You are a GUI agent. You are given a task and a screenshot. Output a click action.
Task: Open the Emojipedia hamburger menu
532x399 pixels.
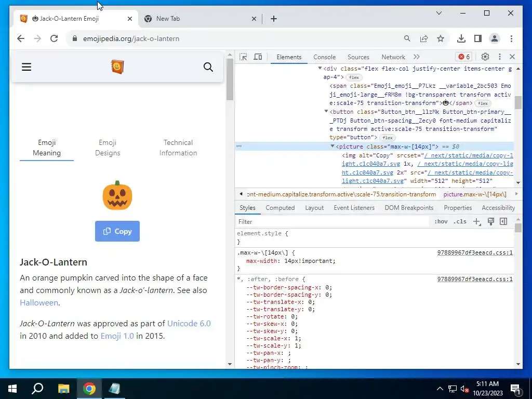coord(26,67)
